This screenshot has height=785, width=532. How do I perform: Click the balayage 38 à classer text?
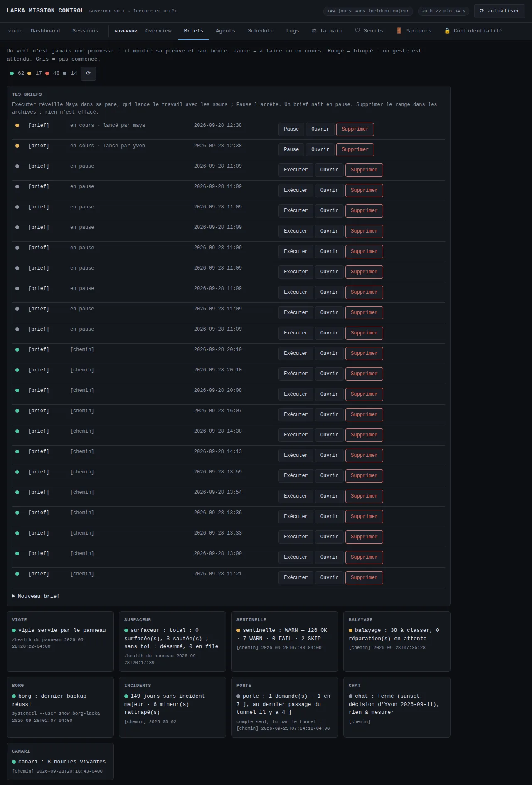tap(394, 634)
